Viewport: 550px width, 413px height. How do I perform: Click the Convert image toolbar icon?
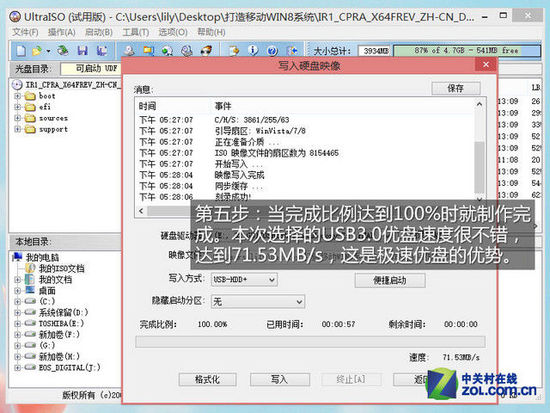[x=167, y=51]
